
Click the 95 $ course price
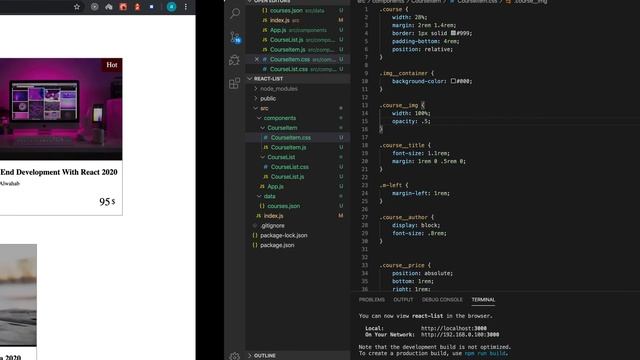[107, 202]
